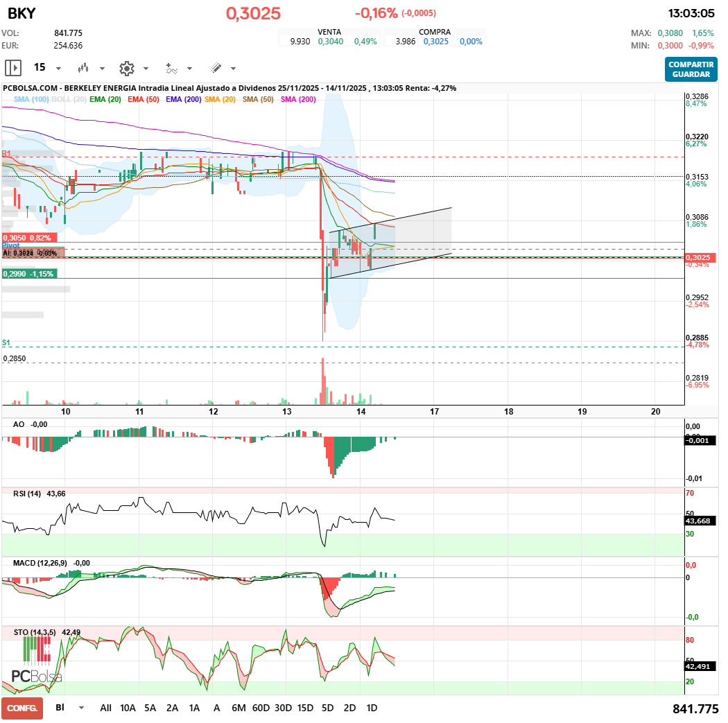728x723 pixels.
Task: Toggle the SMA (20) indicator legend
Action: pyautogui.click(x=220, y=99)
